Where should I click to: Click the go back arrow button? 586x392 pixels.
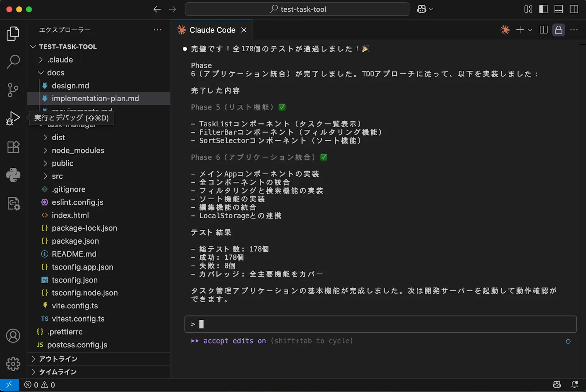(x=157, y=9)
